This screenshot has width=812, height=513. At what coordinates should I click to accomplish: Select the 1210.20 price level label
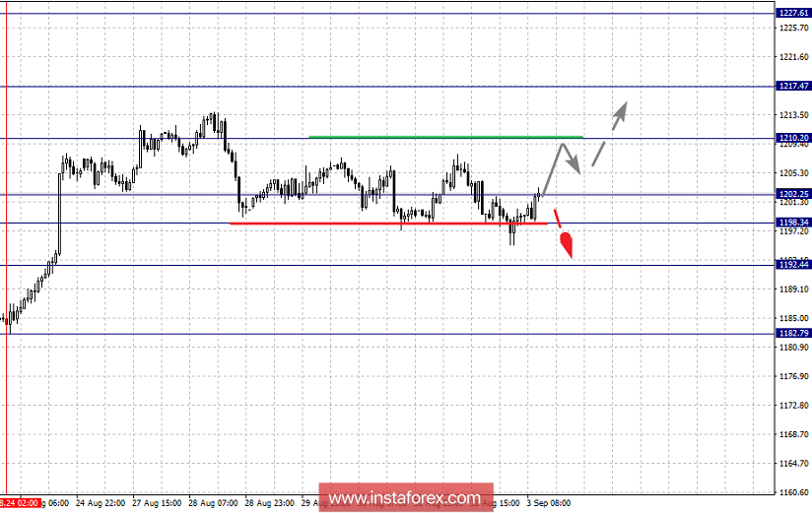point(793,138)
